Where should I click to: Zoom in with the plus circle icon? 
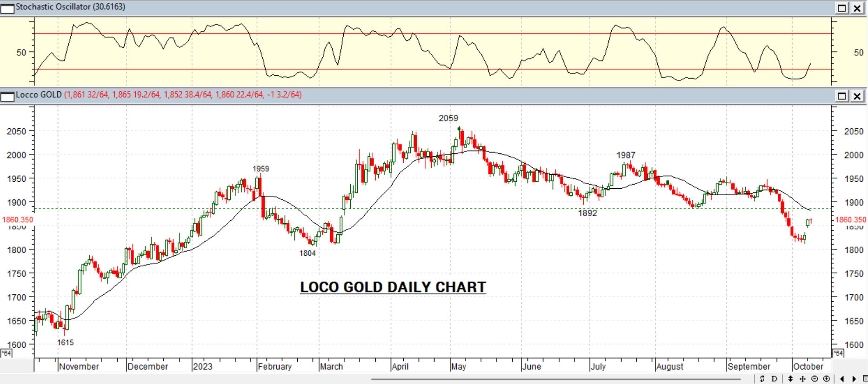pos(827,379)
